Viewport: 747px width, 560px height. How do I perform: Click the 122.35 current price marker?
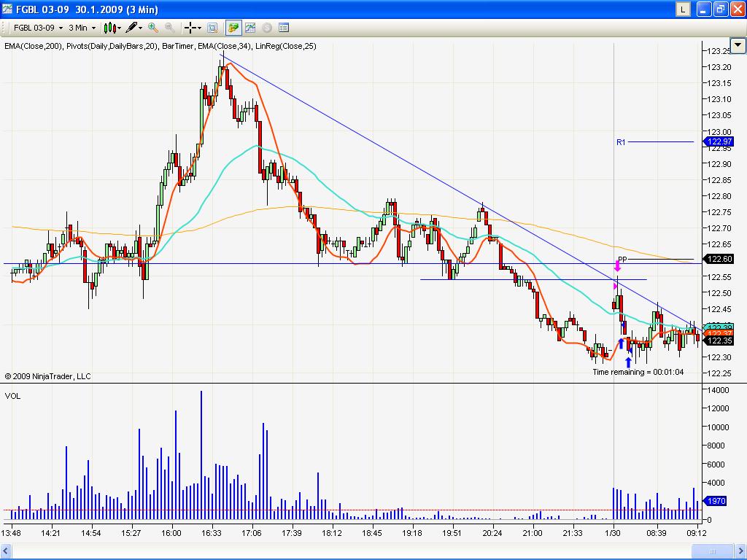click(719, 341)
